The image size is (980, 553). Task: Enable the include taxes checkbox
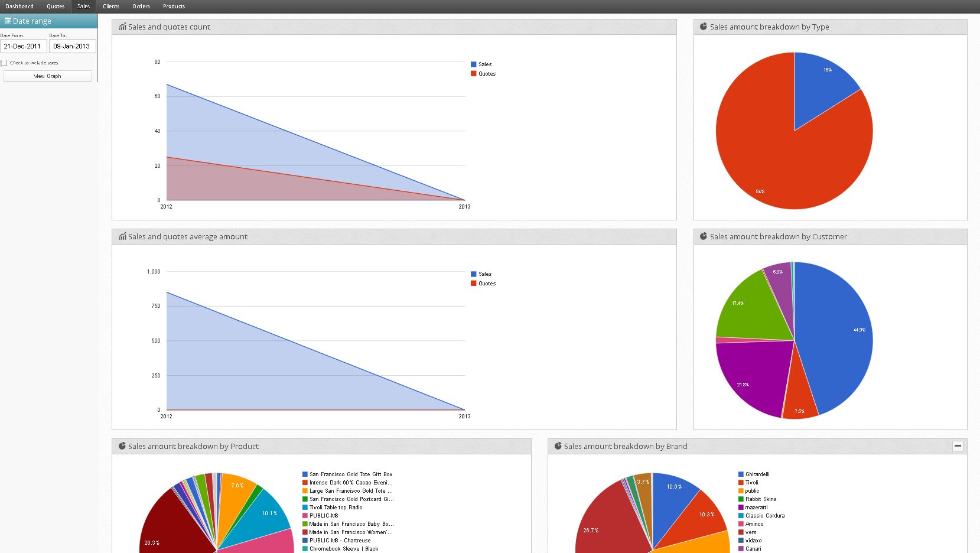pyautogui.click(x=4, y=63)
